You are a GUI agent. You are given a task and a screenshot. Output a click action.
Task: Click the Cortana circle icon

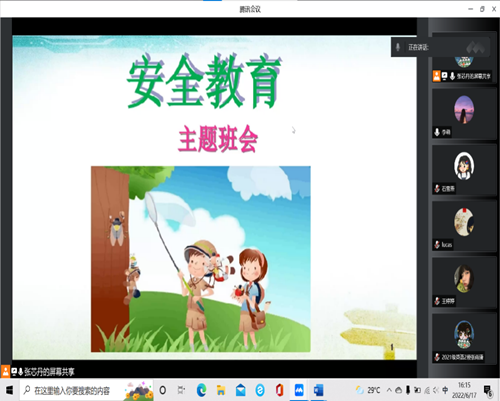(163, 390)
